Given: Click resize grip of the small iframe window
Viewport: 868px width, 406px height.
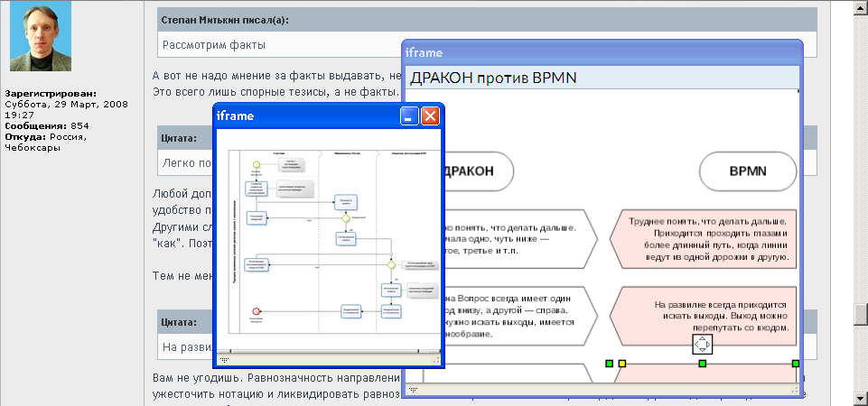Looking at the screenshot, I should point(437,360).
